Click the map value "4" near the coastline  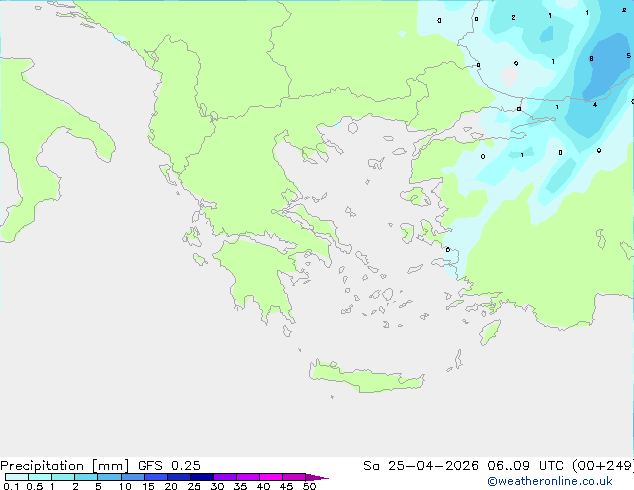pos(594,105)
